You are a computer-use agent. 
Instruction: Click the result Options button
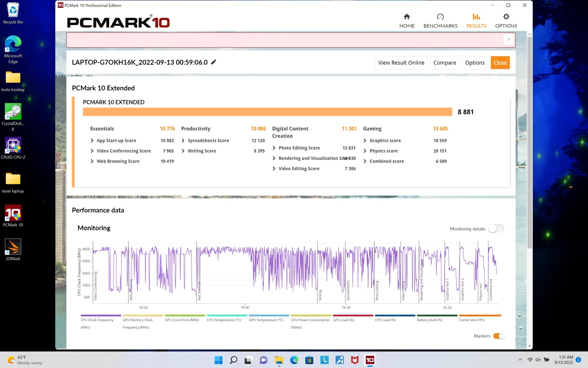[475, 63]
